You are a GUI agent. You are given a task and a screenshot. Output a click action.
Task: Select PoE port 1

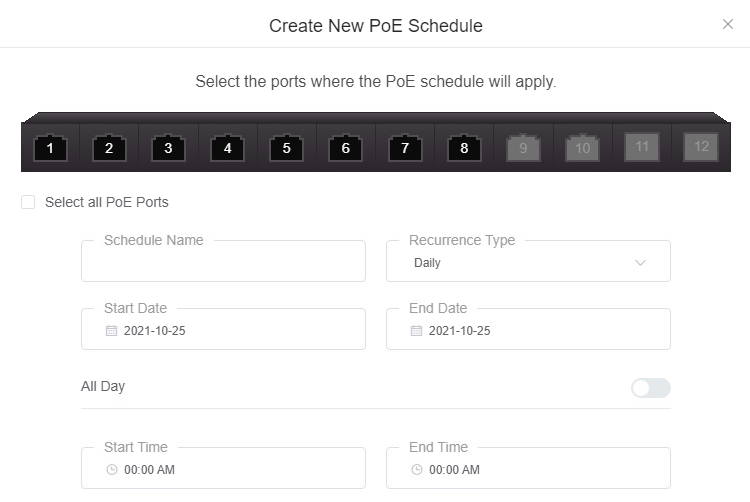(x=50, y=148)
